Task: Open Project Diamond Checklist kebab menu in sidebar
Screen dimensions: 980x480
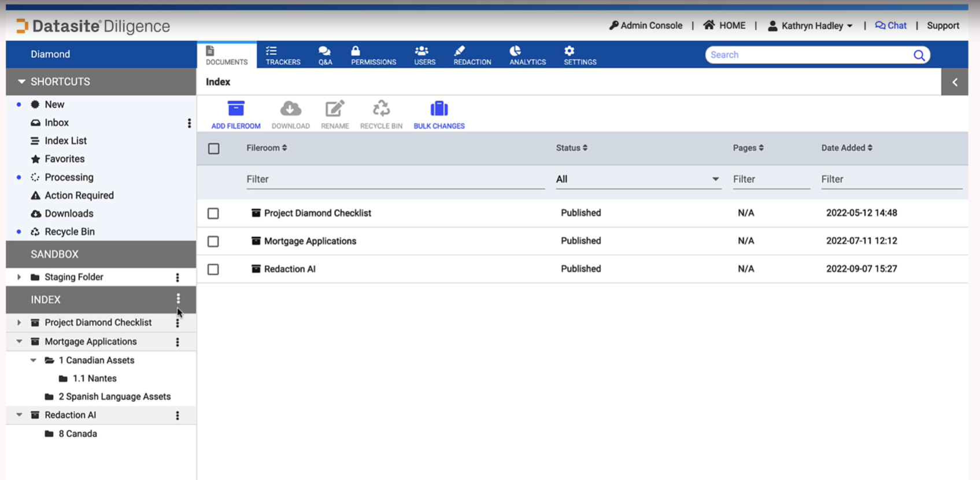Action: click(x=177, y=323)
